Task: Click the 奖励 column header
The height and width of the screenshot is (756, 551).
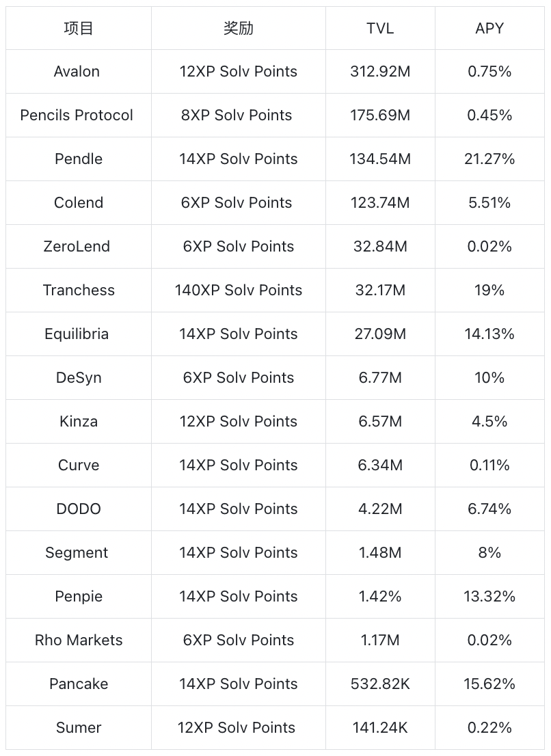Action: [238, 28]
